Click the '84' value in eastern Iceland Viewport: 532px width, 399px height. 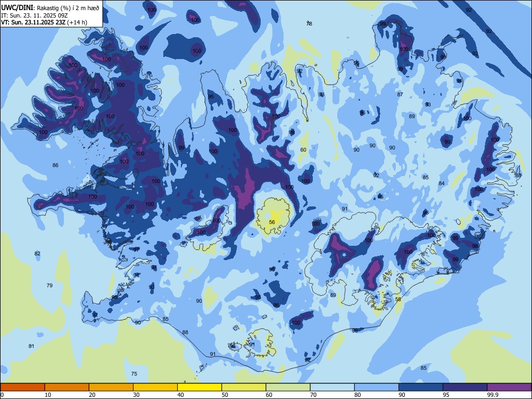click(442, 183)
